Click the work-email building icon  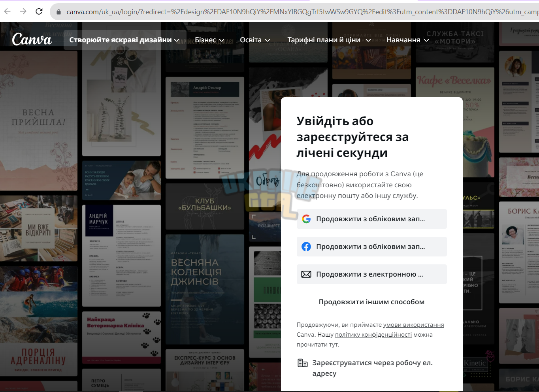coord(303,363)
